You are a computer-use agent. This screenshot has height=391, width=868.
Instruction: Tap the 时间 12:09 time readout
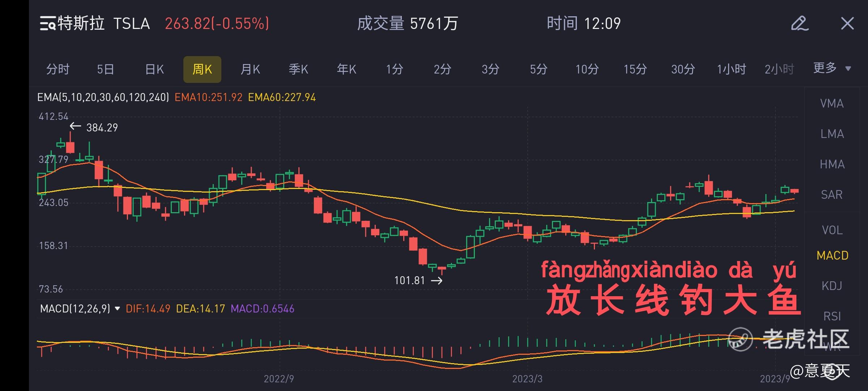pyautogui.click(x=584, y=24)
